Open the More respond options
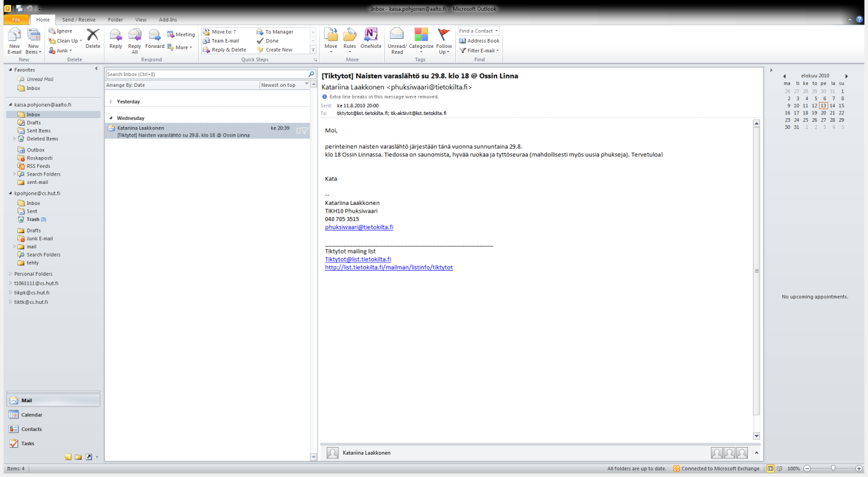The image size is (868, 477). click(x=180, y=47)
